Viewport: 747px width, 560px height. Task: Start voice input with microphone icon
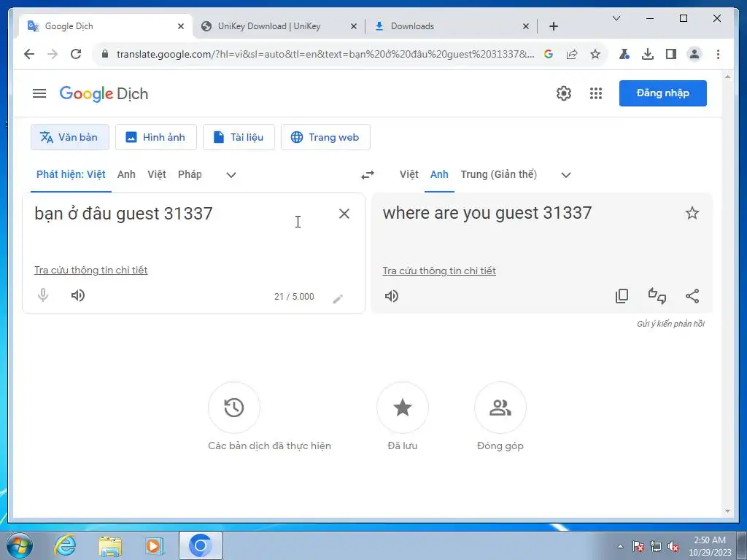(x=43, y=295)
